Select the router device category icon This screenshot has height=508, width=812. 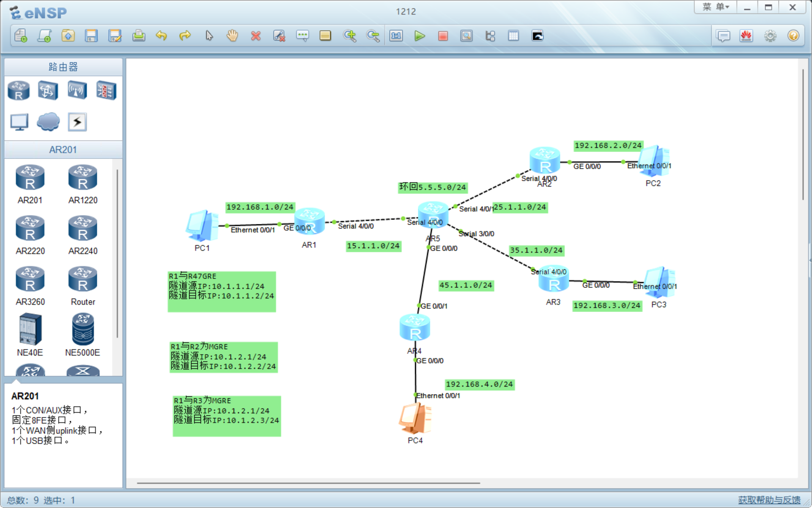click(19, 90)
